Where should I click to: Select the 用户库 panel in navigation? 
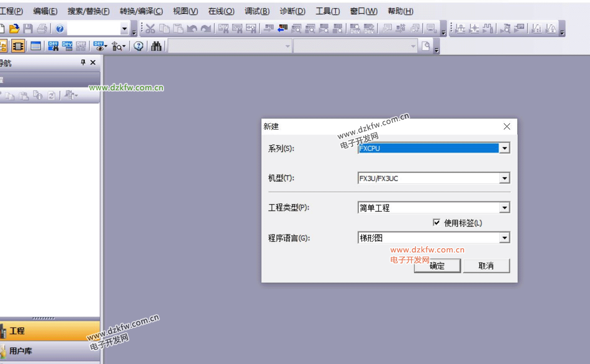coord(21,351)
